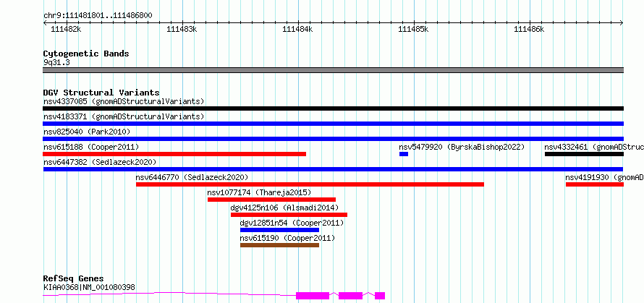The width and height of the screenshot is (644, 303).
Task: Click the brown nsv615190 Cooper2011 bar
Action: [280, 245]
